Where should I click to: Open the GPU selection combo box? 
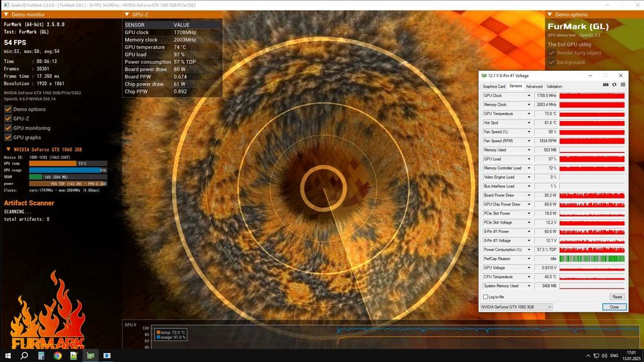(516, 307)
